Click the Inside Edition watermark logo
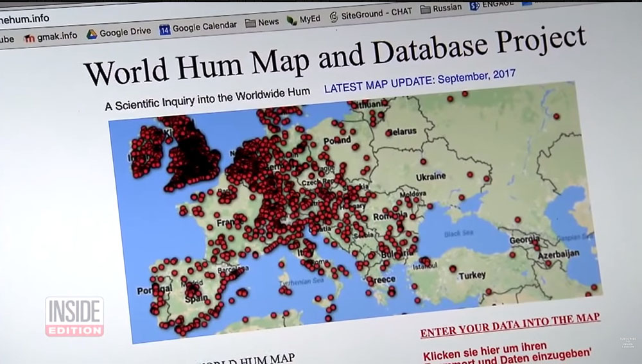 coord(74,317)
